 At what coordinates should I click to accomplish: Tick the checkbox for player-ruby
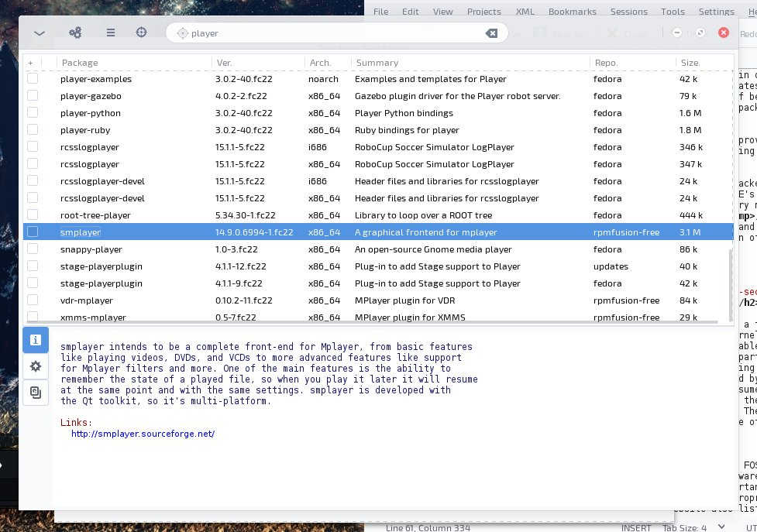(x=33, y=129)
